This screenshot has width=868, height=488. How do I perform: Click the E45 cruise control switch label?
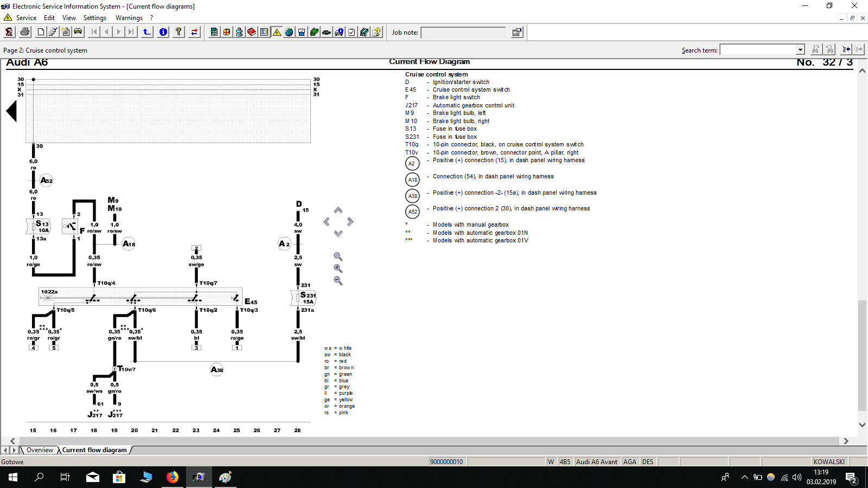pos(251,301)
